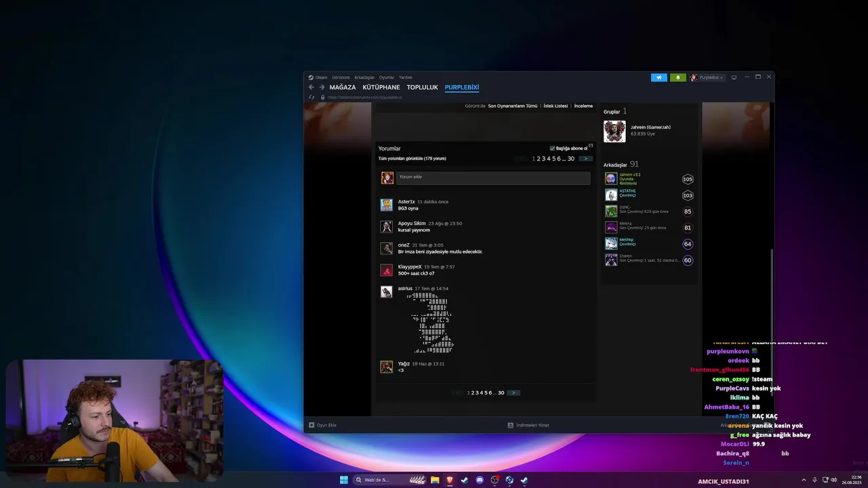The image size is (868, 488).
Task: Click the padlock icon beside the URL
Action: tap(323, 97)
